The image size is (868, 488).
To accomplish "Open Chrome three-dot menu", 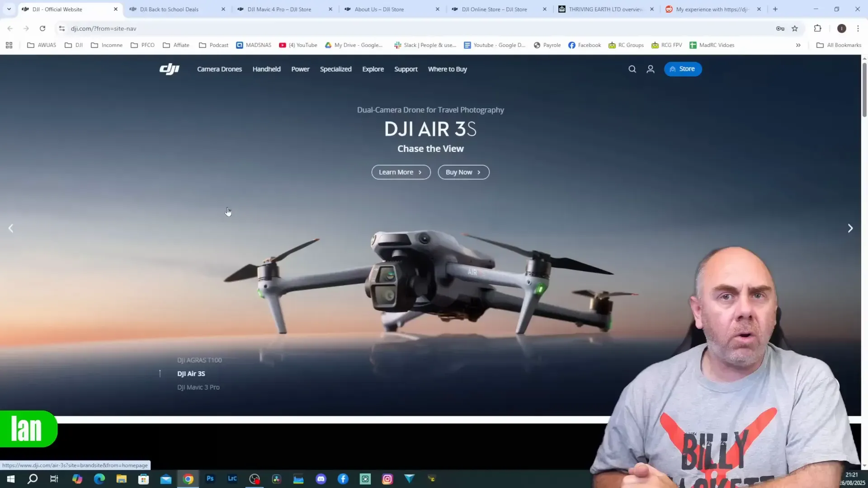I will pyautogui.click(x=858, y=28).
